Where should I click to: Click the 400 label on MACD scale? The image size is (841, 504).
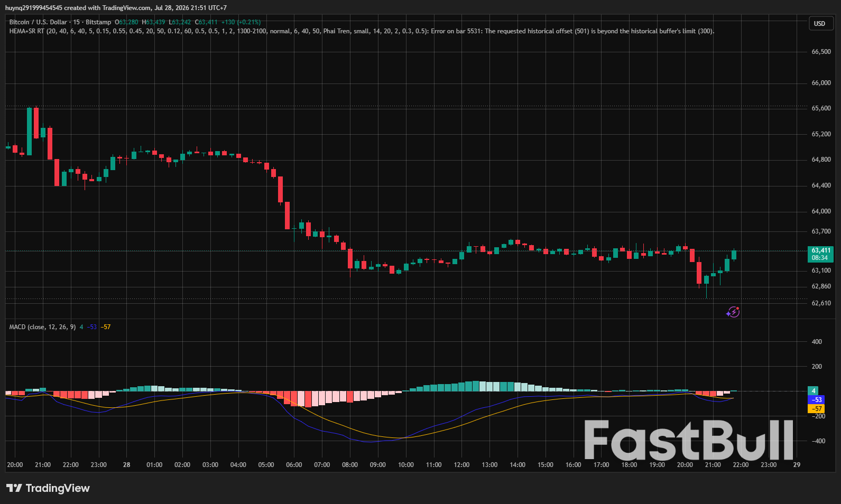pyautogui.click(x=817, y=342)
